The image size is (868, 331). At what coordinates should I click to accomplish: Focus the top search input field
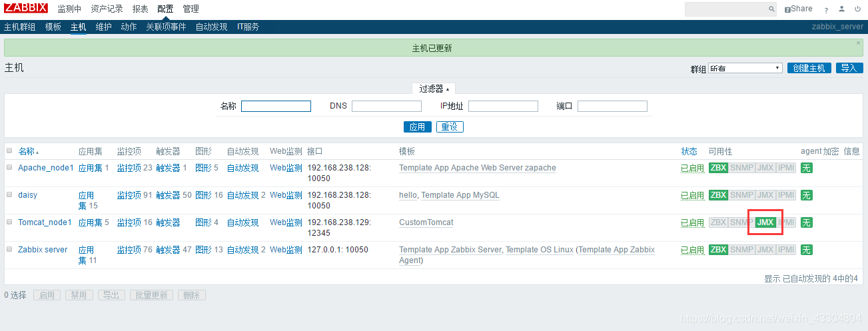[x=726, y=9]
